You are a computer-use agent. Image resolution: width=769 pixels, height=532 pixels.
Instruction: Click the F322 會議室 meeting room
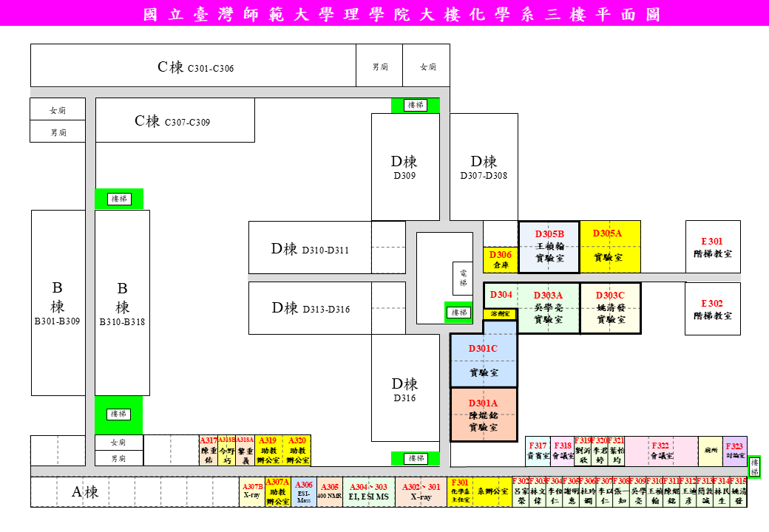coord(661,451)
